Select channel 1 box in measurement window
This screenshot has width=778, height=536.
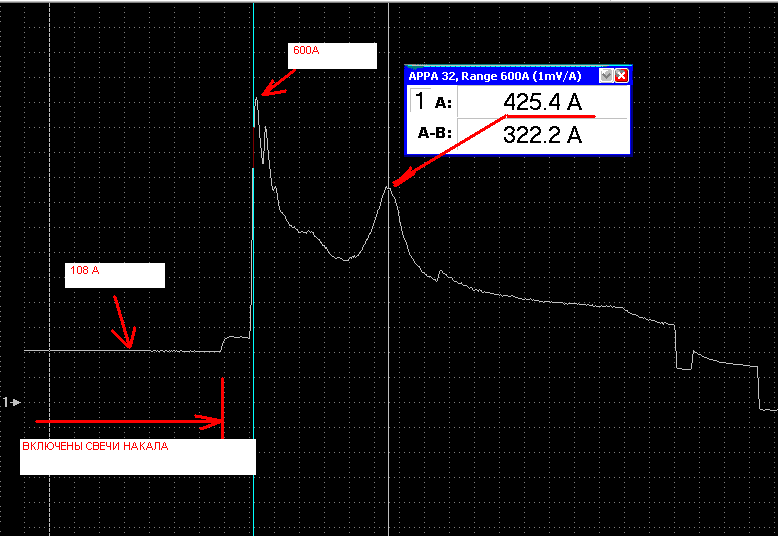[420, 101]
